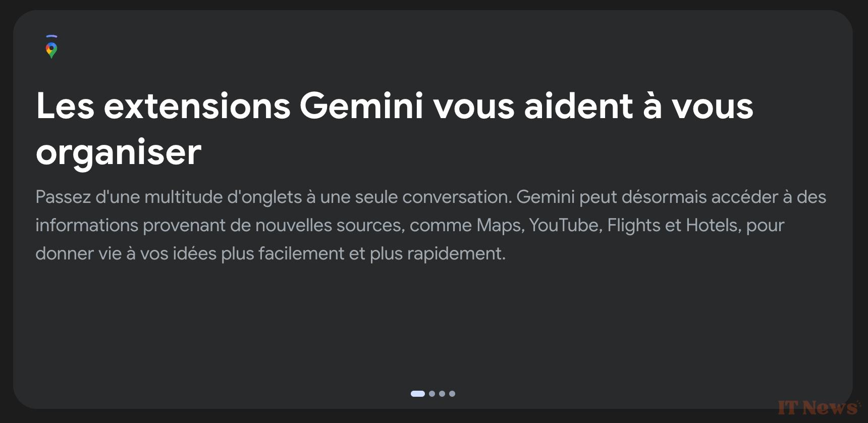Click the dark slide card background

(x=434, y=323)
